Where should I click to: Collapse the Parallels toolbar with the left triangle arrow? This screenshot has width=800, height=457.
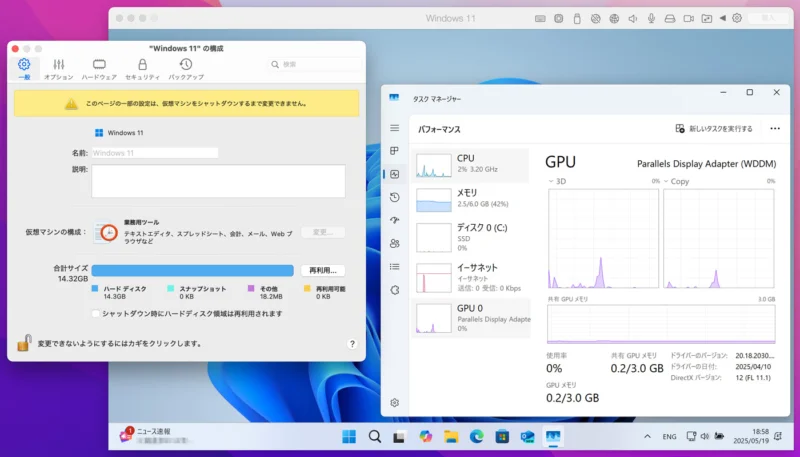[x=722, y=18]
